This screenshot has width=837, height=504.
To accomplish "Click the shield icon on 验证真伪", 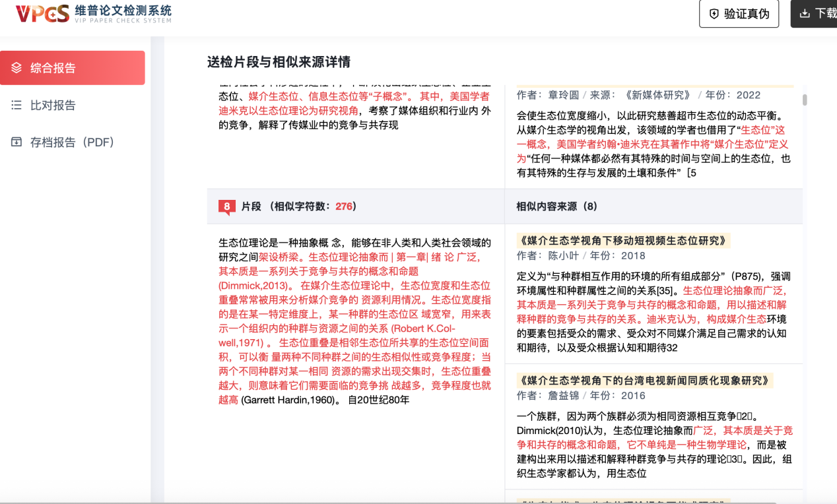I will (714, 14).
